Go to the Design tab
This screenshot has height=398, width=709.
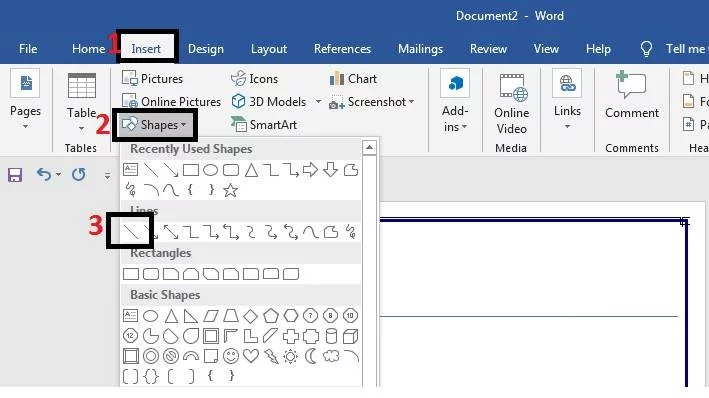(x=206, y=49)
